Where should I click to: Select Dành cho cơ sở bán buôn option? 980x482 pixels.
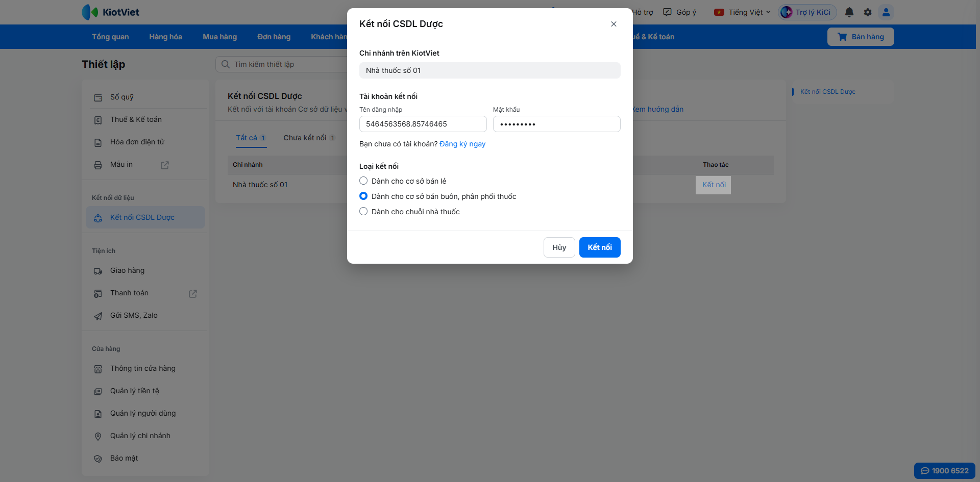(x=363, y=196)
